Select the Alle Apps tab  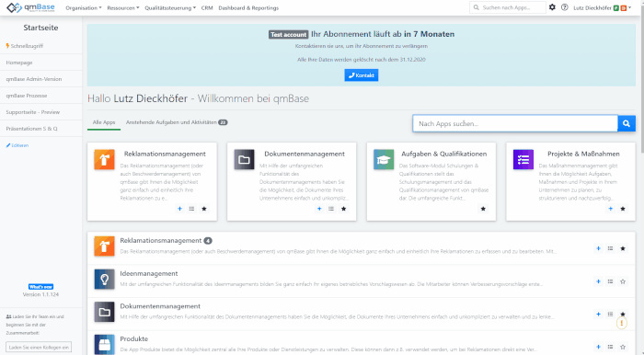pos(104,122)
